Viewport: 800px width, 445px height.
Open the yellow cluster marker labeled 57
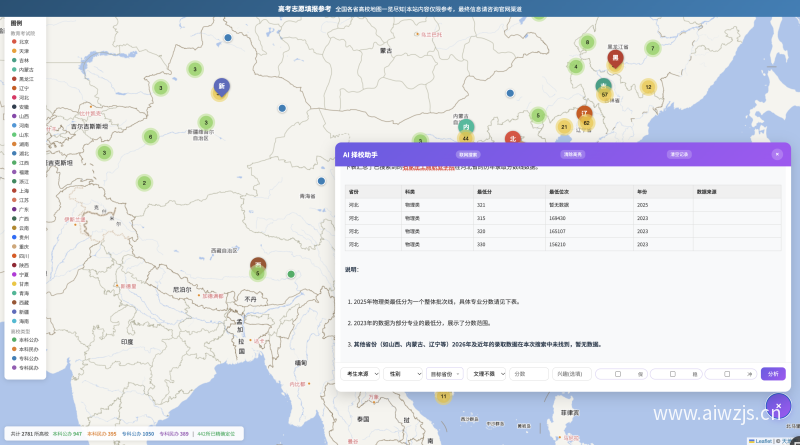605,94
